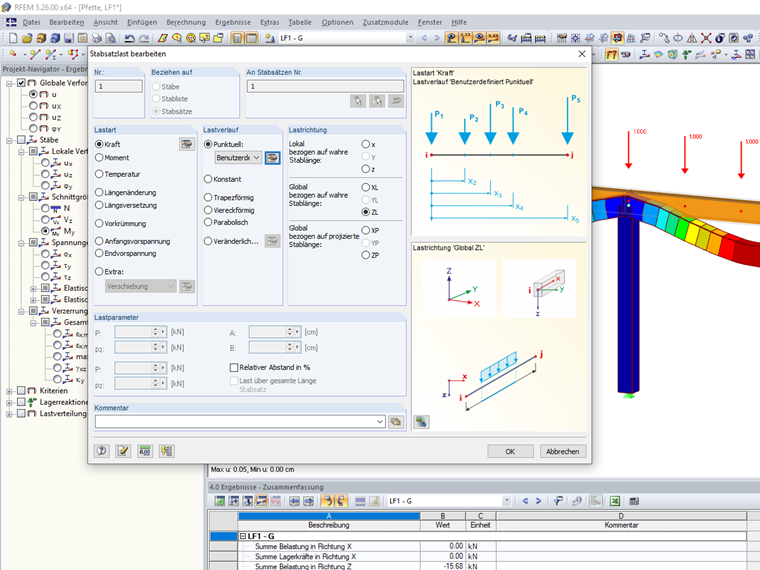Click the reverse selection icon under An Stabsätzen
760x570 pixels.
[396, 101]
